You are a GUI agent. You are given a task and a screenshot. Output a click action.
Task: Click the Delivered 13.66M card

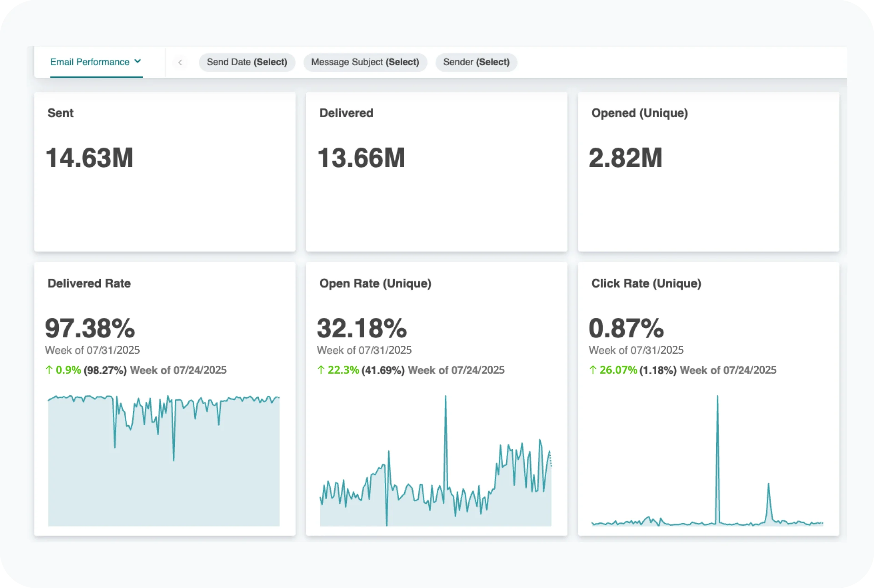pyautogui.click(x=361, y=158)
